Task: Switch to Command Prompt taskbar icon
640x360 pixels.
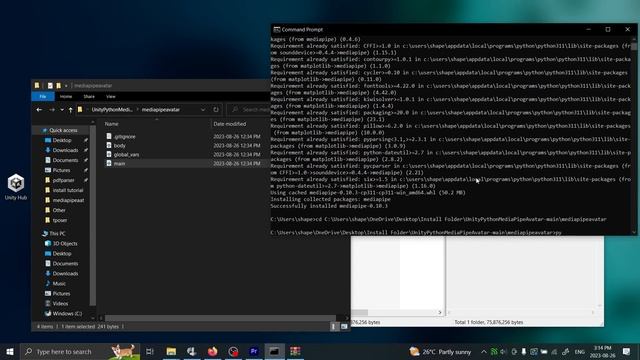Action: pyautogui.click(x=274, y=351)
